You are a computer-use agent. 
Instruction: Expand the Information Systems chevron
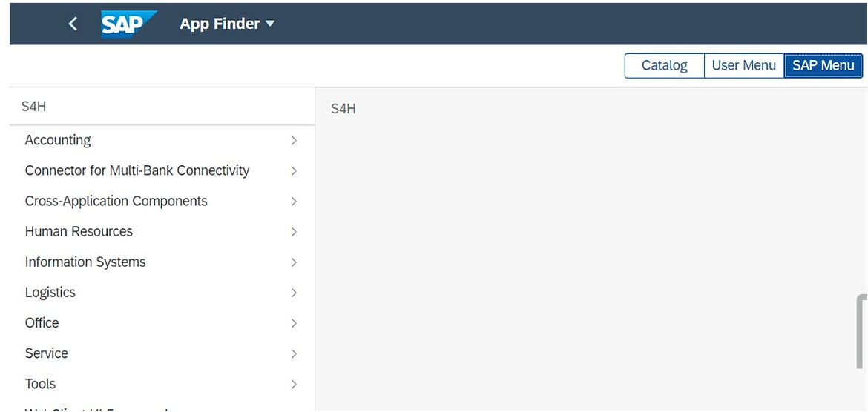pyautogui.click(x=294, y=262)
